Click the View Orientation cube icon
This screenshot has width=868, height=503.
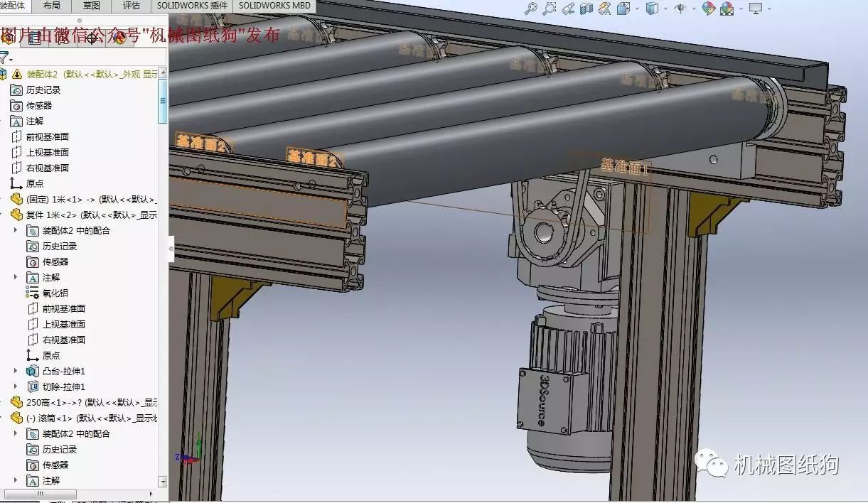(x=623, y=9)
